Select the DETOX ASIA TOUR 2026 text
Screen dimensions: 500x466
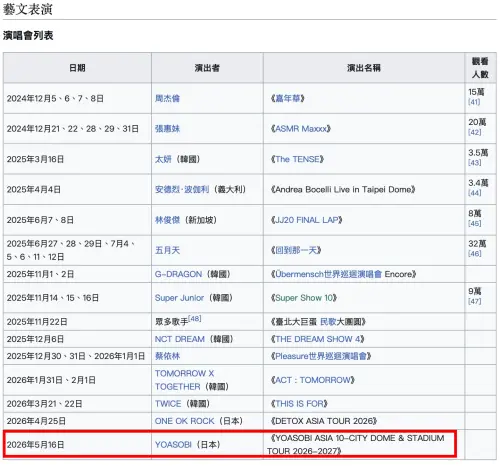[x=324, y=421]
